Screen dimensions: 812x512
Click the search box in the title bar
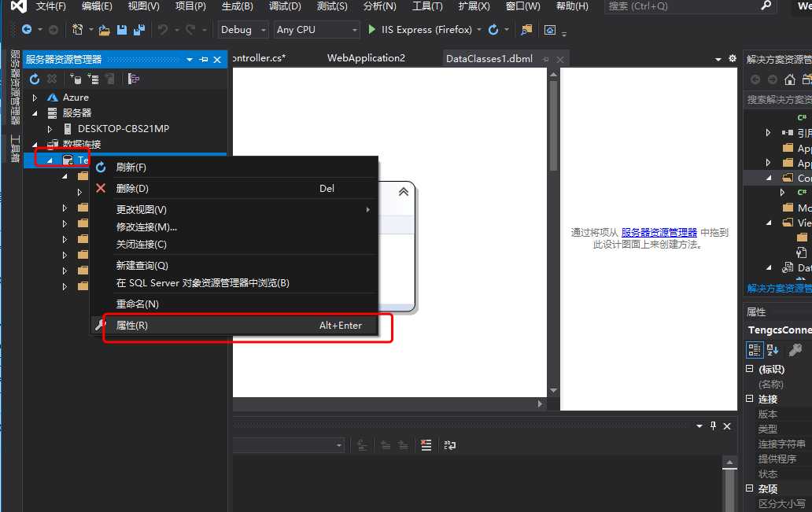683,6
